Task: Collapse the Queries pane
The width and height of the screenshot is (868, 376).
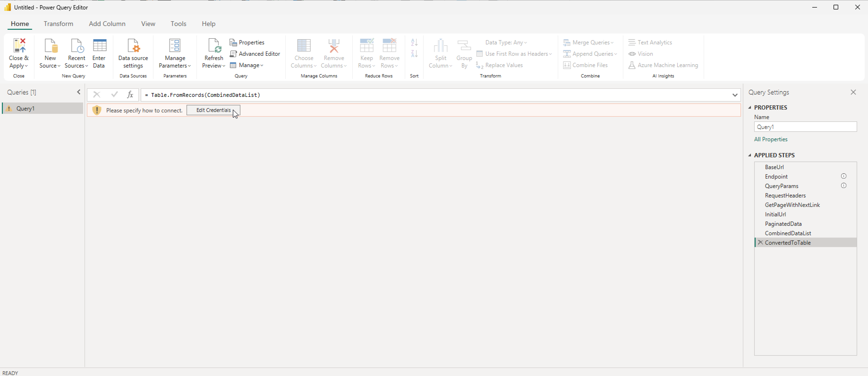Action: 78,92
